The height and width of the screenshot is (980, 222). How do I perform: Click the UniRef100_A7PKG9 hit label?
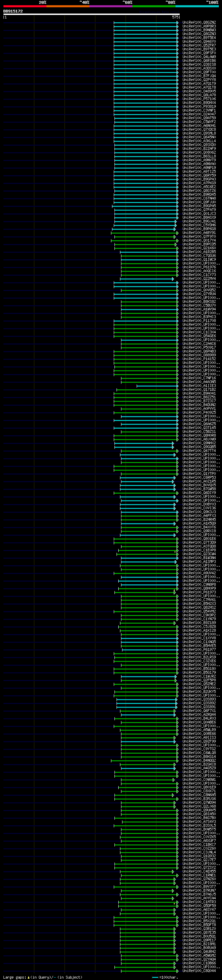pos(199,183)
